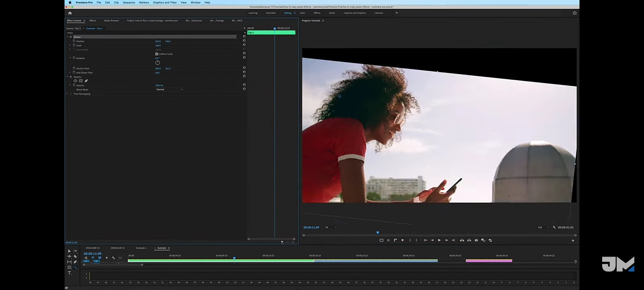Collapse the Motion effect group

pyautogui.click(x=67, y=37)
